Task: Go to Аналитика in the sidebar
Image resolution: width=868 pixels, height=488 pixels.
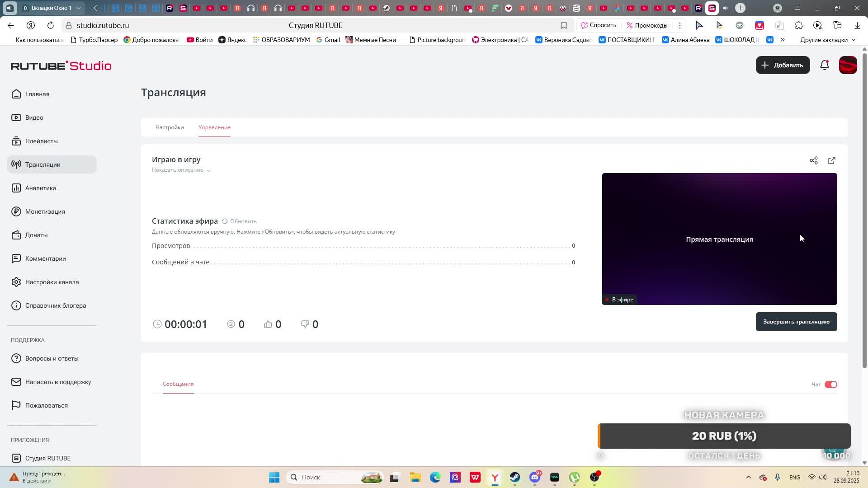Action: [x=40, y=188]
